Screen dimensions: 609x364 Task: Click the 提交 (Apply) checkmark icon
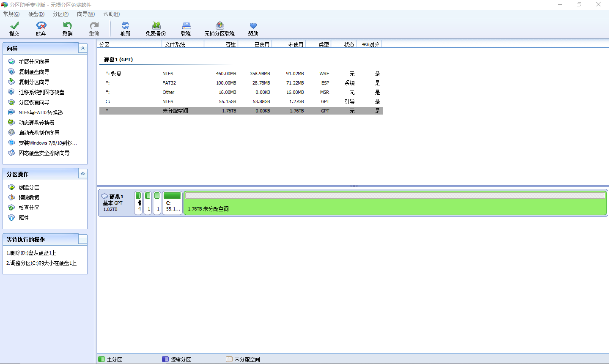14,26
